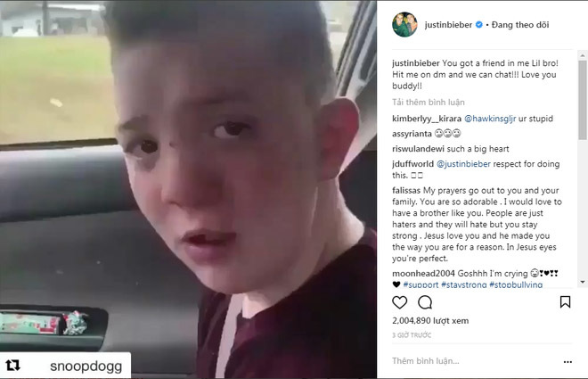588x379 pixels.
Task: Click the scrollbar down arrow in comments
Action: point(583,282)
